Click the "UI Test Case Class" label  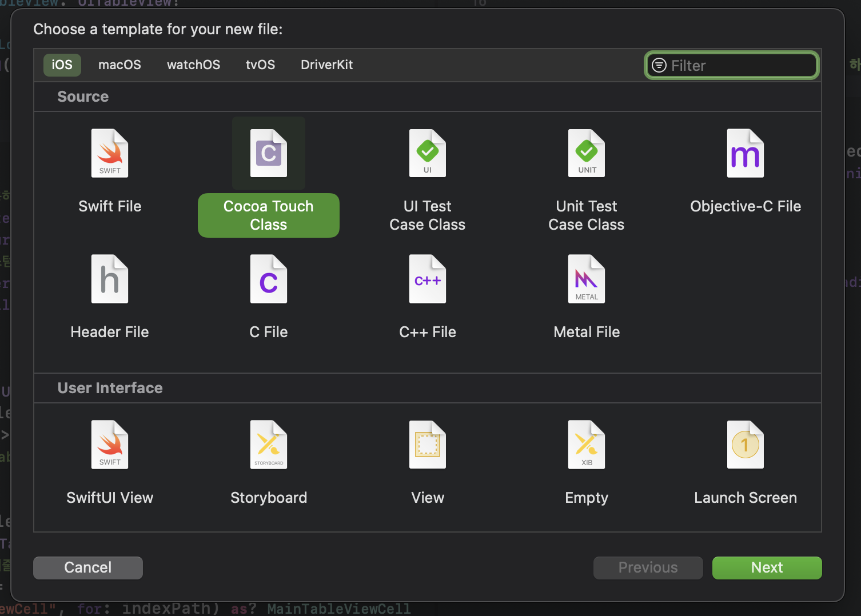coord(428,215)
